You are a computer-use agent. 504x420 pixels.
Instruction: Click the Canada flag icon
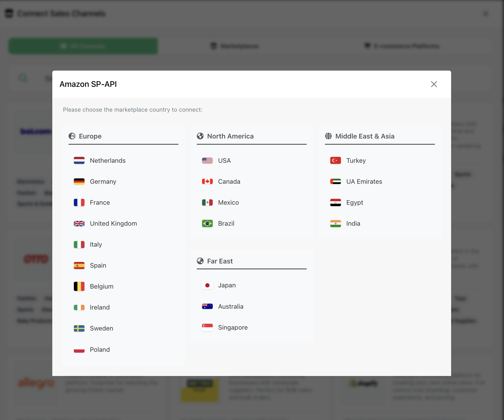coord(207,181)
